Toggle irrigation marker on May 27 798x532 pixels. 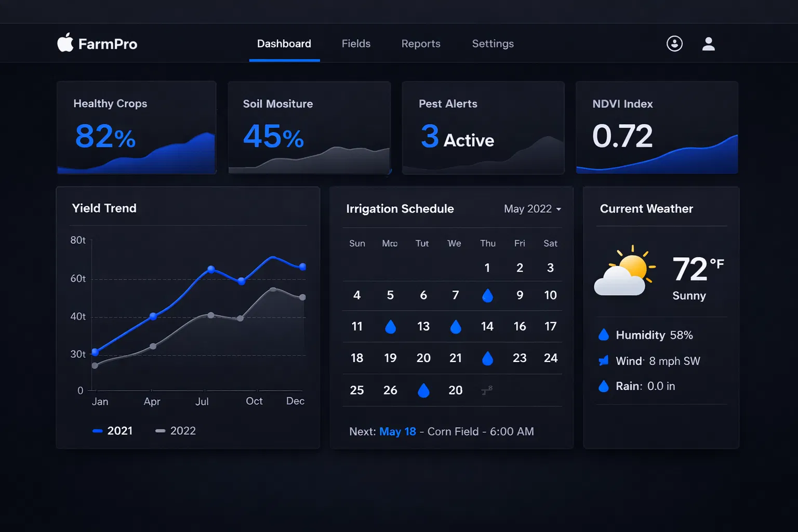pyautogui.click(x=423, y=390)
